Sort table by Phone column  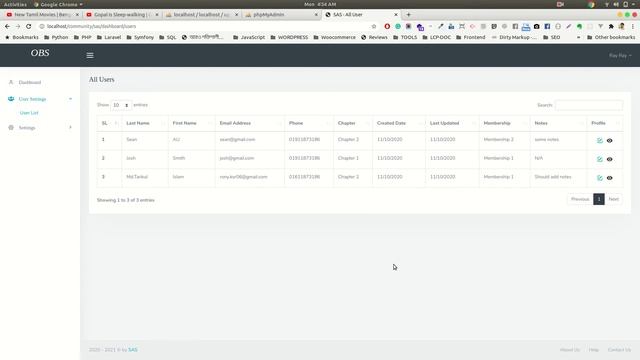pos(309,123)
